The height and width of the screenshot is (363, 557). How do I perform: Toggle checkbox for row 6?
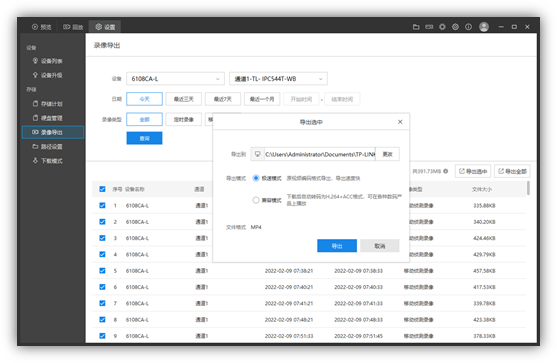(102, 287)
